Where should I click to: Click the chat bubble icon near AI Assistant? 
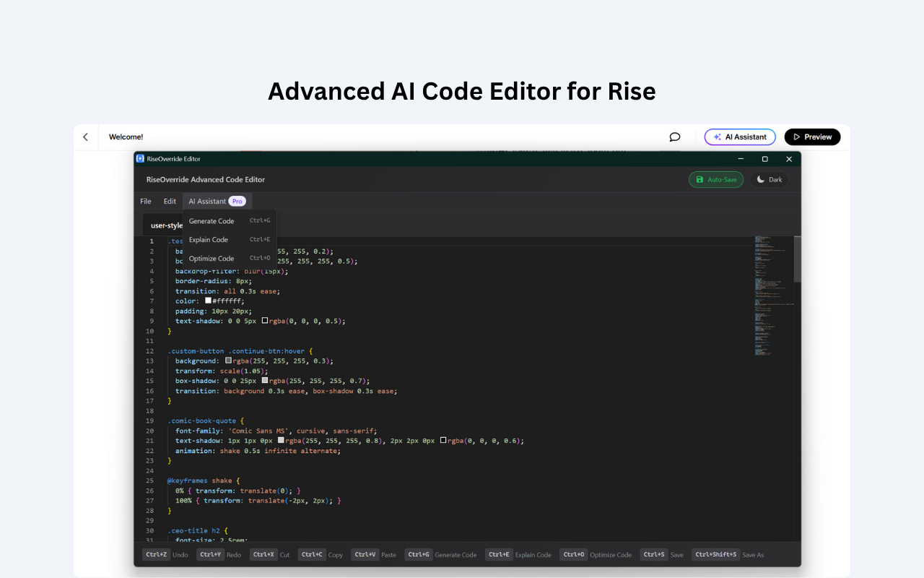coord(674,137)
